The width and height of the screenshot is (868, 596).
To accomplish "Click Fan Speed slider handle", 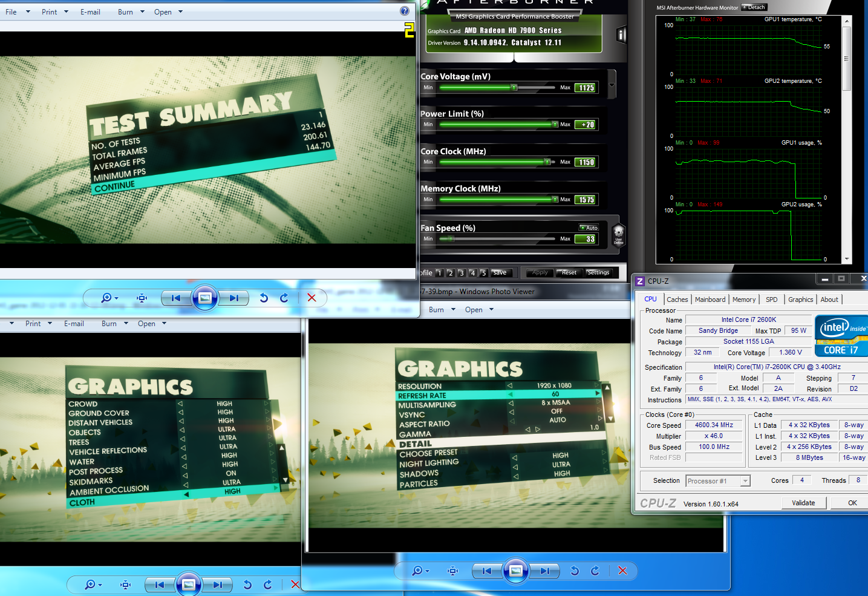I will click(451, 239).
